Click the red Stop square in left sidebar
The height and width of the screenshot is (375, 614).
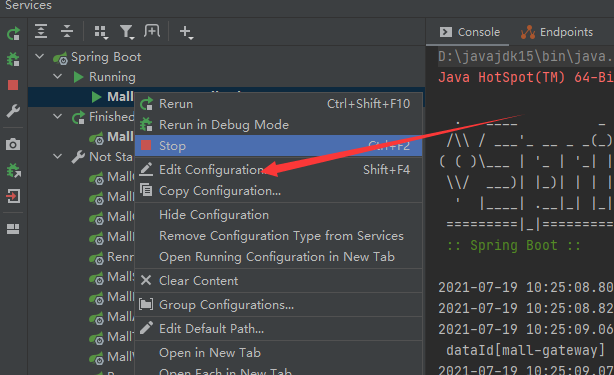[13, 85]
